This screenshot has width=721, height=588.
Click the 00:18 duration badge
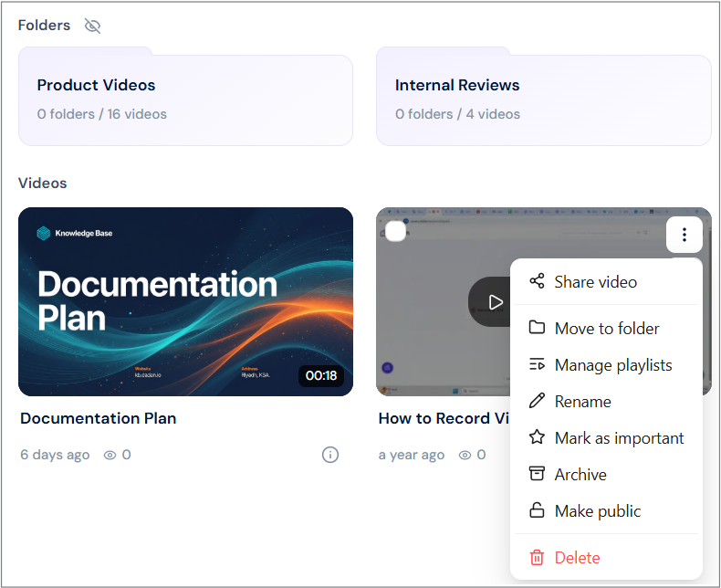[321, 376]
